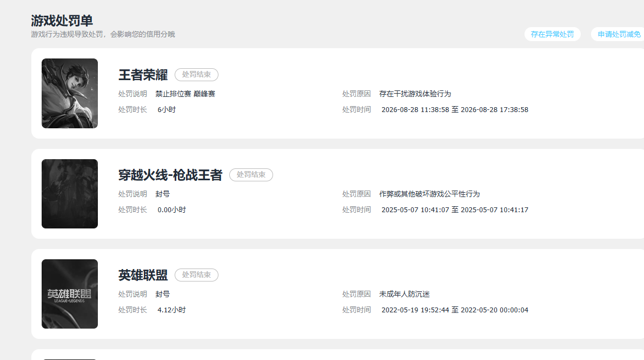Select the 2022-05-19 19:52:44 punishment time range
The width and height of the screenshot is (644, 360).
[455, 310]
